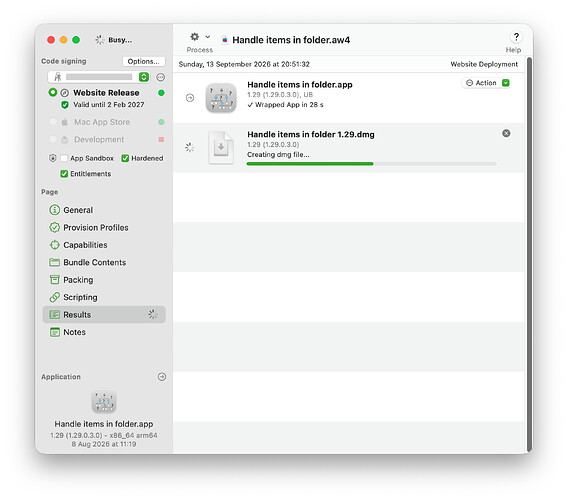The width and height of the screenshot is (567, 500).
Task: Open the General page
Action: point(104,210)
